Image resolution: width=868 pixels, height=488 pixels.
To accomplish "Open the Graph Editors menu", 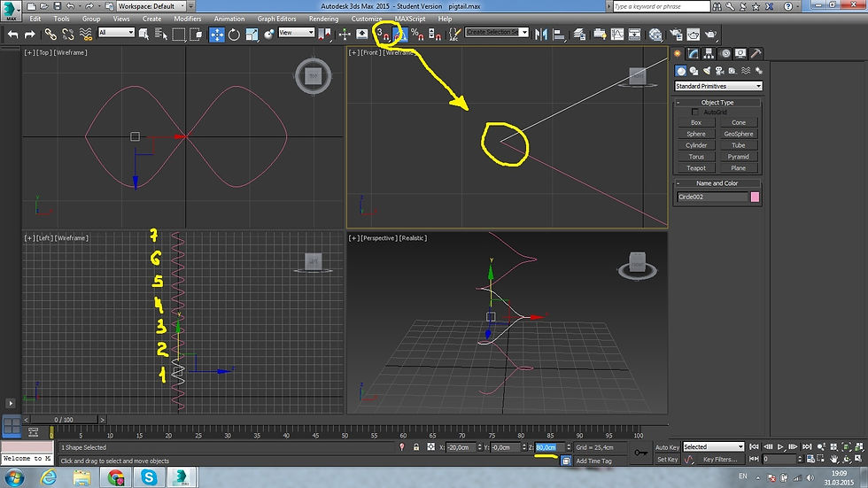I will click(x=276, y=19).
